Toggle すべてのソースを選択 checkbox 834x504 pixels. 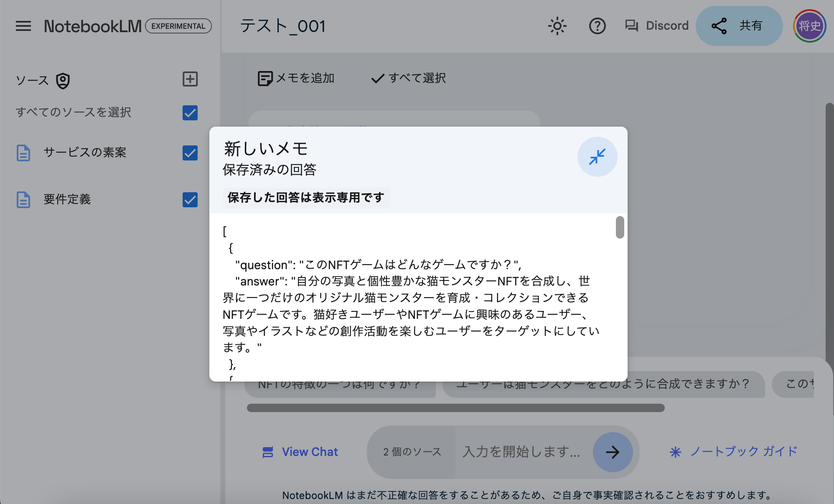coord(190,113)
